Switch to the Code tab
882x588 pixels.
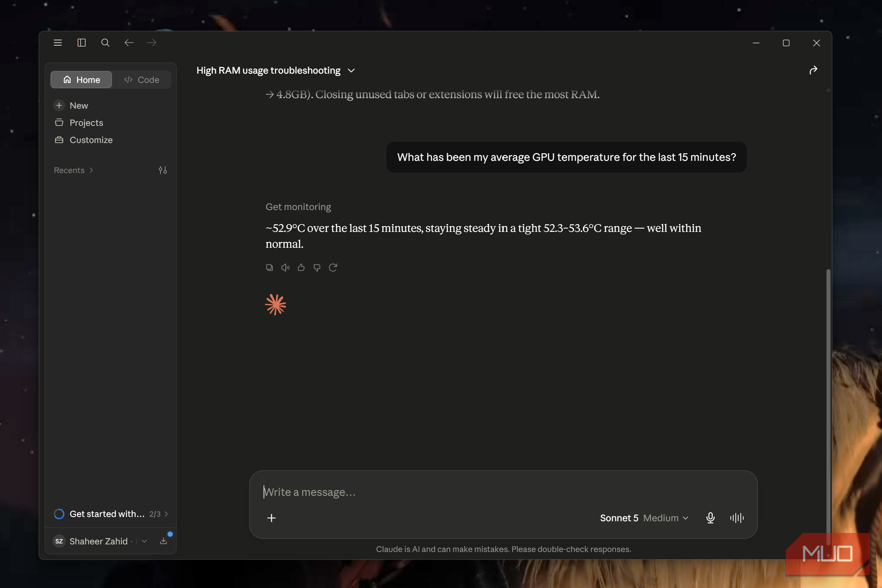pyautogui.click(x=142, y=80)
